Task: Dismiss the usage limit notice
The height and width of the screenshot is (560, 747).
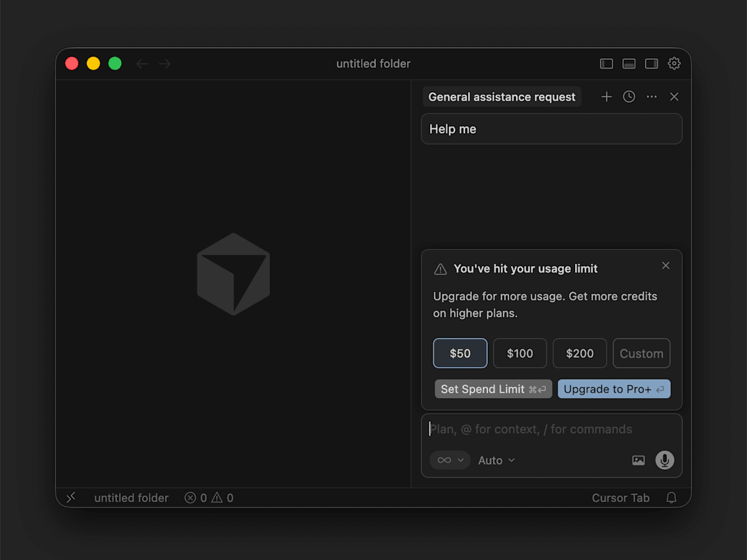Action: pos(666,266)
